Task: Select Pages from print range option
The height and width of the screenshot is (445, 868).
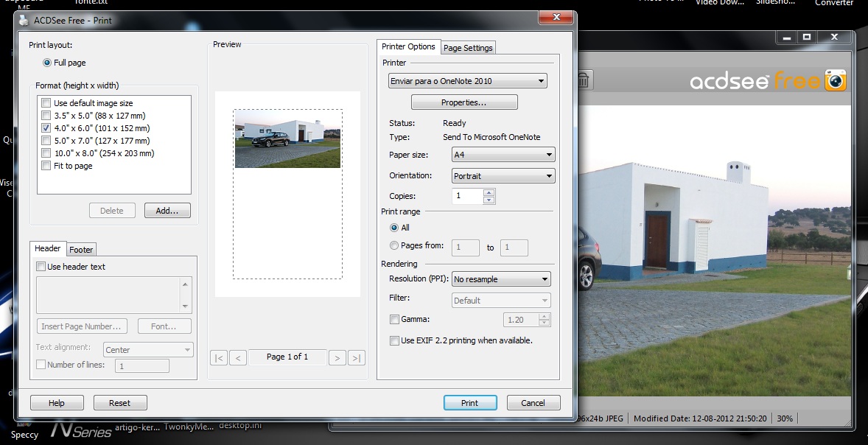Action: coord(394,245)
